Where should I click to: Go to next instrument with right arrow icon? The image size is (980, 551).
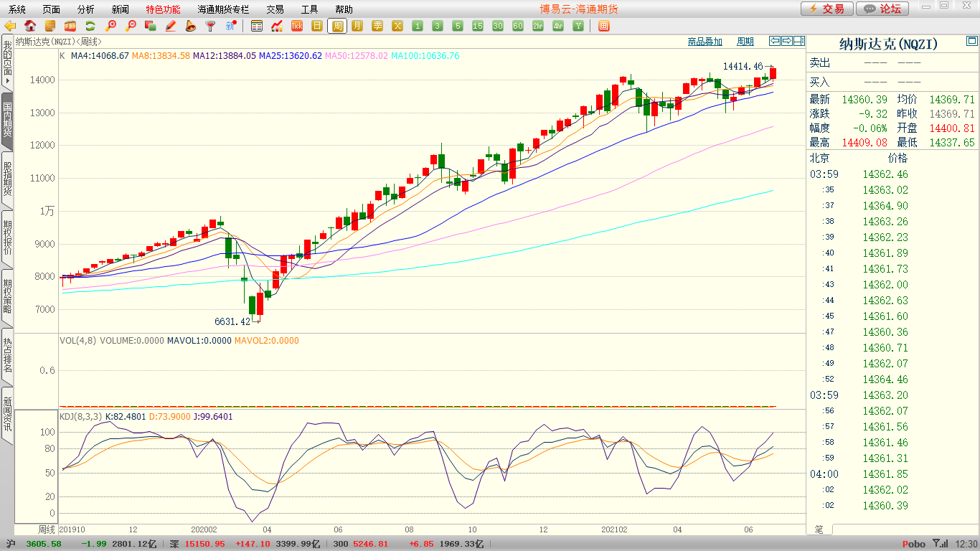787,41
